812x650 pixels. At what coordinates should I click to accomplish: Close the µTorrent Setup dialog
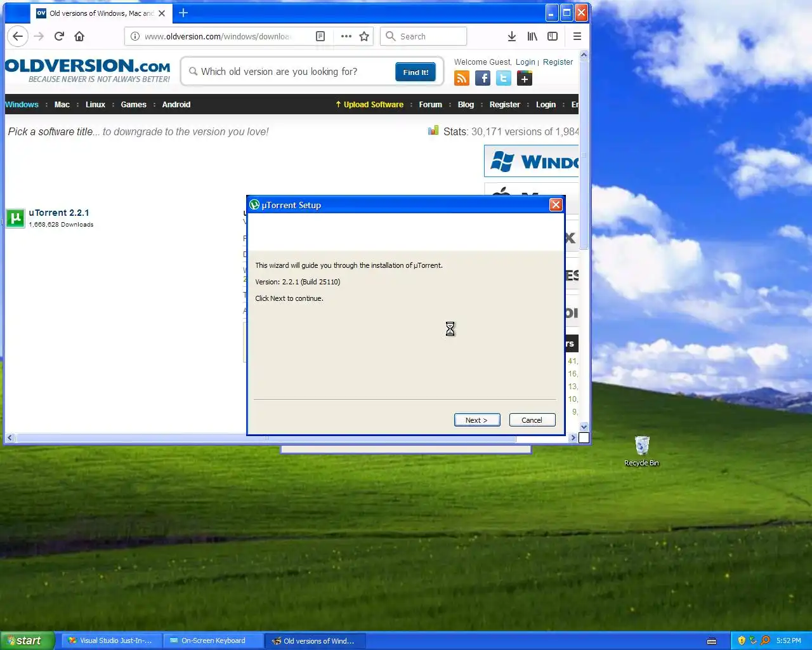(556, 204)
